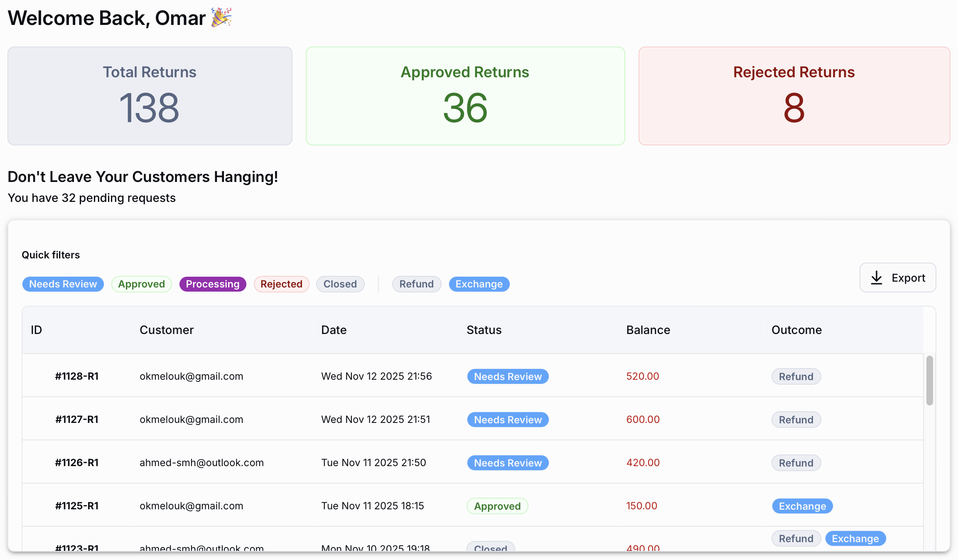Image resolution: width=958 pixels, height=560 pixels.
Task: Click the Export download icon
Action: 876,278
